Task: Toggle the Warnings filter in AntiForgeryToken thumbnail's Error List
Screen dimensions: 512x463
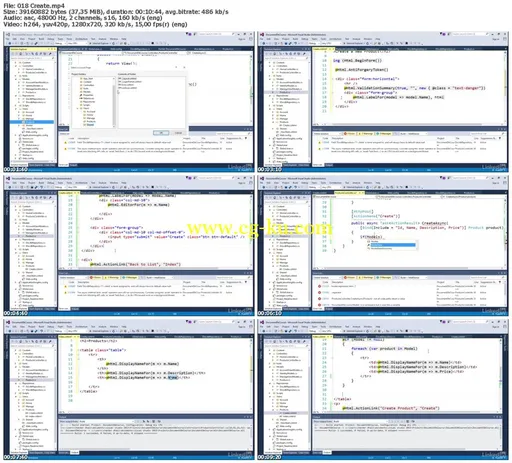Action: [x=365, y=133]
